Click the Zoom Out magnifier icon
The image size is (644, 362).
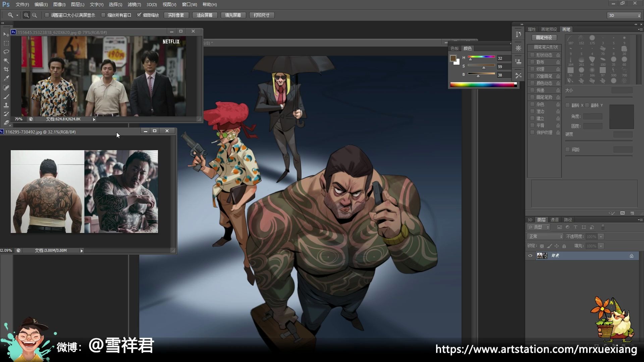click(34, 15)
